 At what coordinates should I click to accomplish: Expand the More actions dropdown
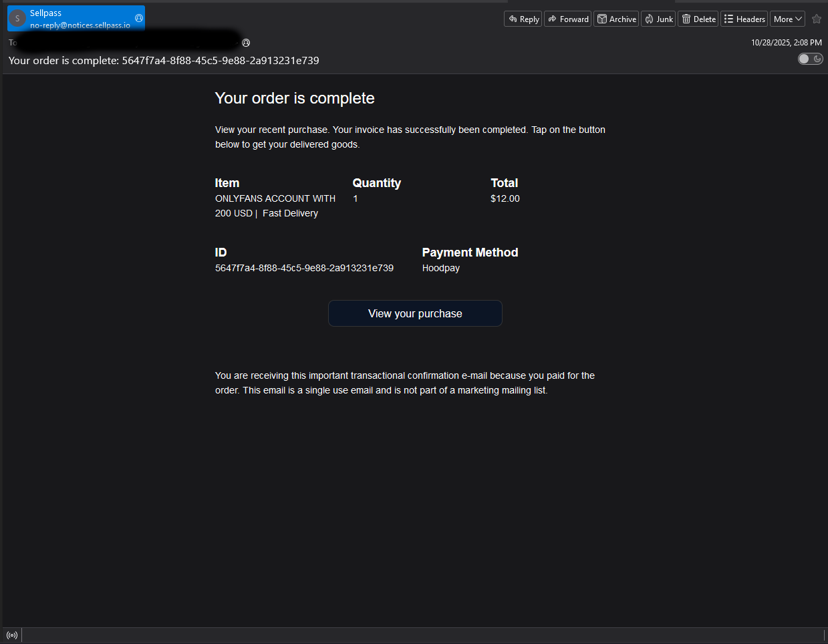[787, 19]
